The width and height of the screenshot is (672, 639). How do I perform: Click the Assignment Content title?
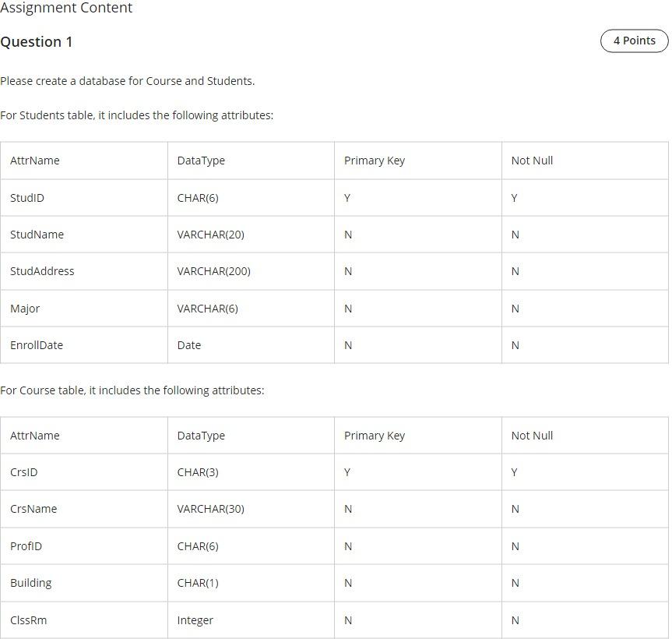pos(66,8)
